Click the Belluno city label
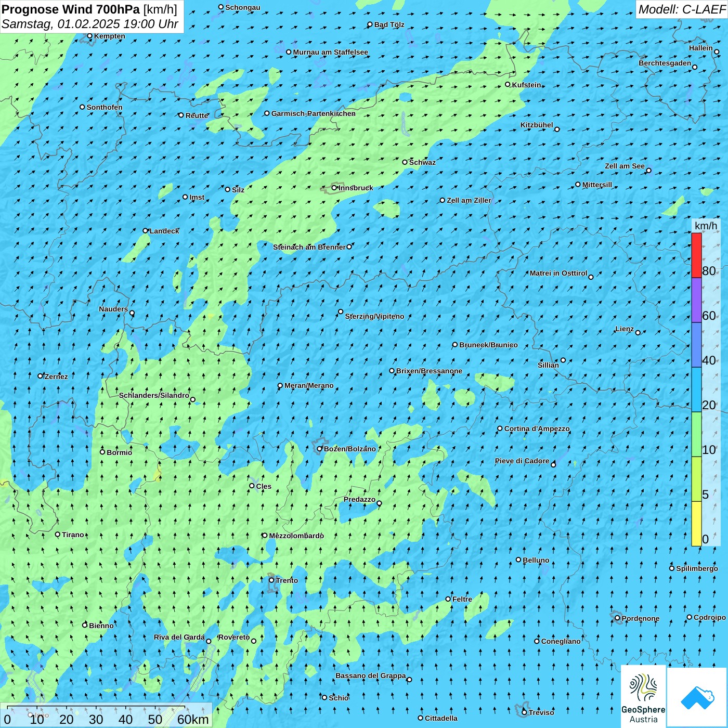 536,561
